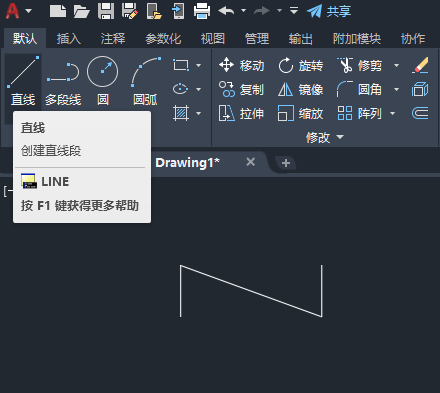The height and width of the screenshot is (393, 440).
Task: Click the hatch pattern icon
Action: point(181,113)
